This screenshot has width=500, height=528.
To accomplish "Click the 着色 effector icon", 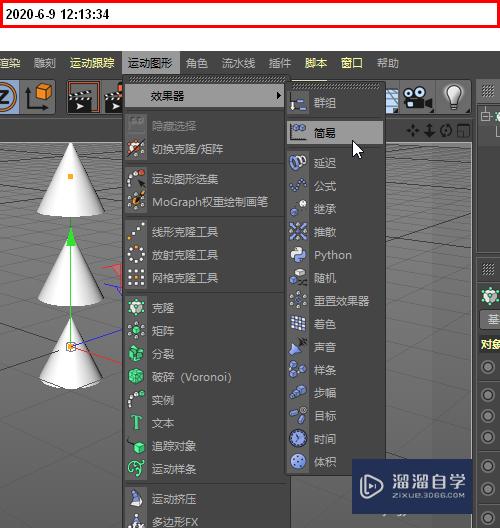I will click(x=298, y=324).
